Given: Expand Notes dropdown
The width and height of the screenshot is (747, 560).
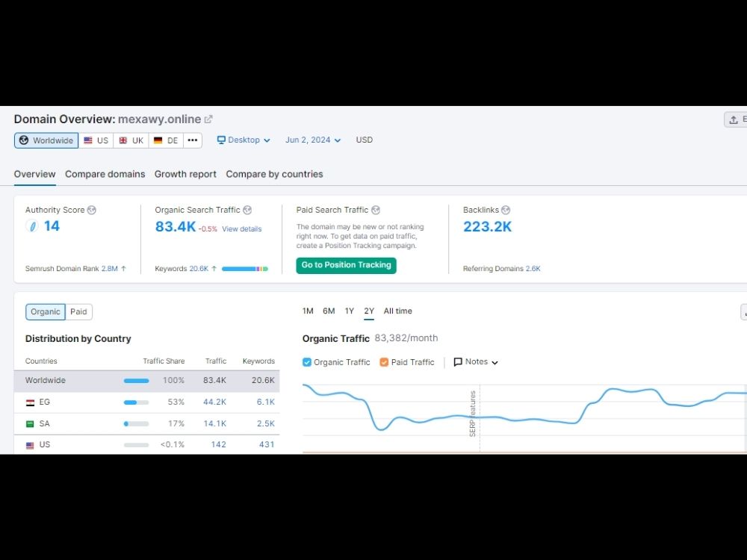Looking at the screenshot, I should coord(475,362).
